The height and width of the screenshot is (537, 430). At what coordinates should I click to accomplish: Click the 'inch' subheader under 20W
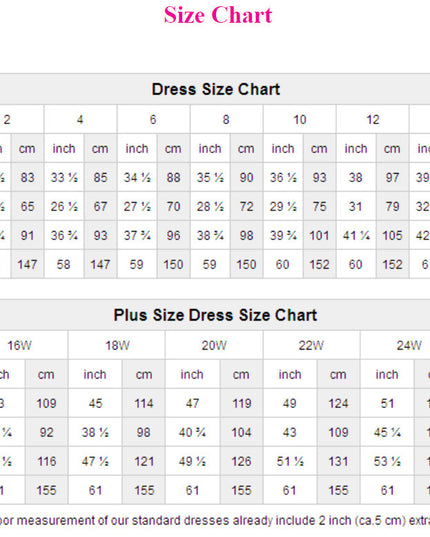tap(192, 374)
